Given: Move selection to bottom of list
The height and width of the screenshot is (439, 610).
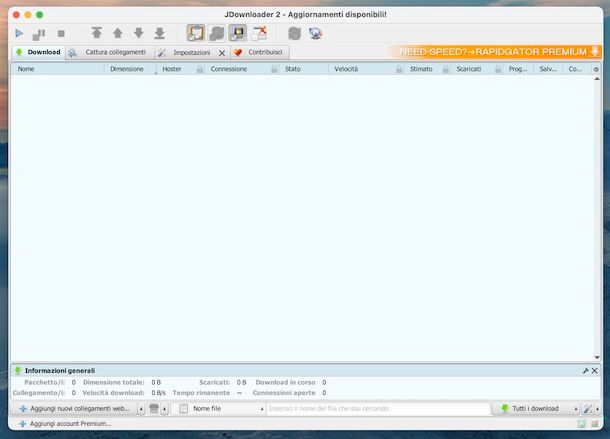Looking at the screenshot, I should pos(160,33).
